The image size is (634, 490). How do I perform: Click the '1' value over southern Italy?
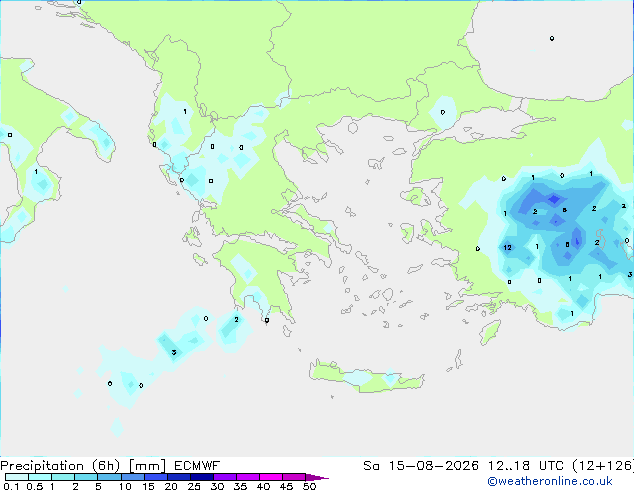tap(36, 172)
